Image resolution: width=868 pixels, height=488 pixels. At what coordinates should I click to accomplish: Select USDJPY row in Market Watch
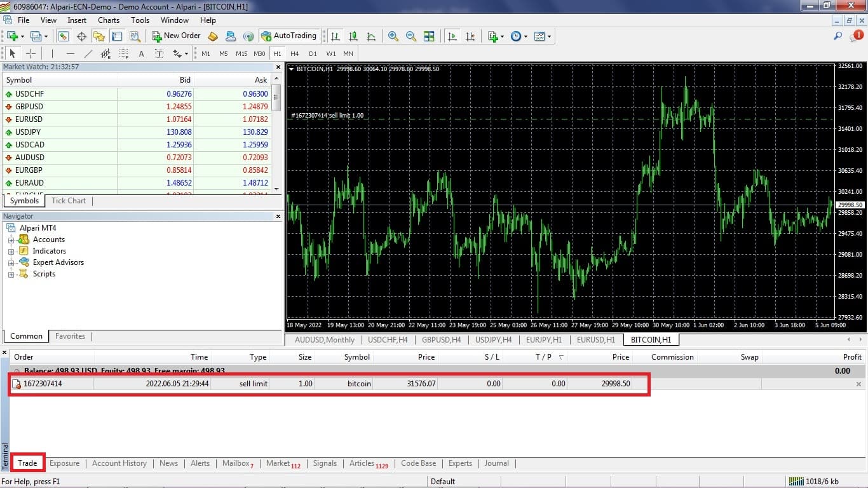137,132
